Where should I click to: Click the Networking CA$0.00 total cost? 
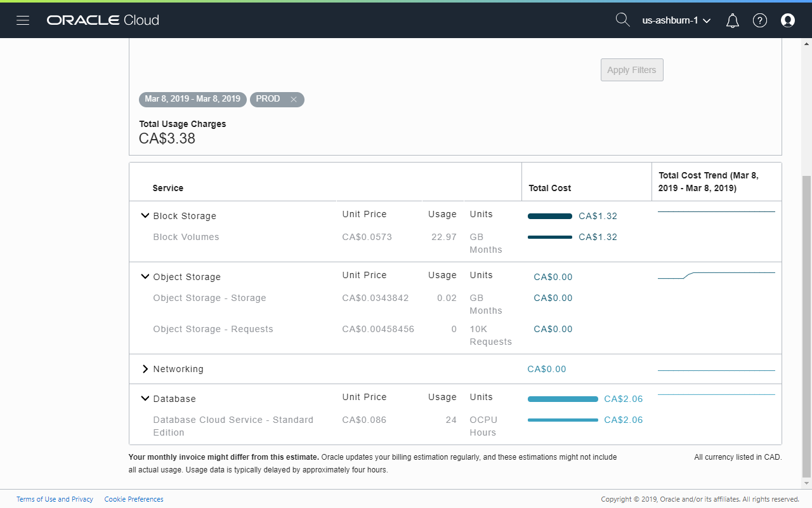(x=547, y=369)
